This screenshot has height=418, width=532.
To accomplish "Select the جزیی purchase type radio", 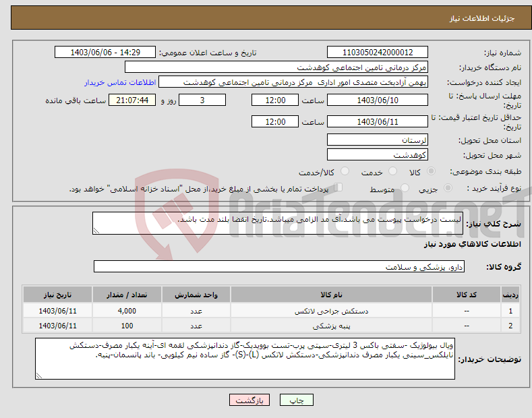I will tap(448, 187).
